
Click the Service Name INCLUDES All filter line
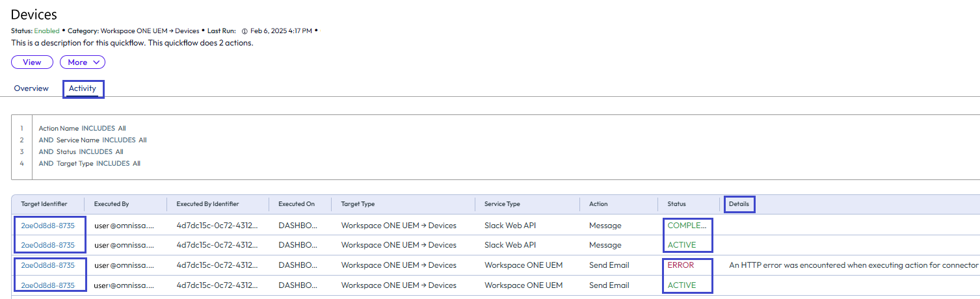[92, 140]
